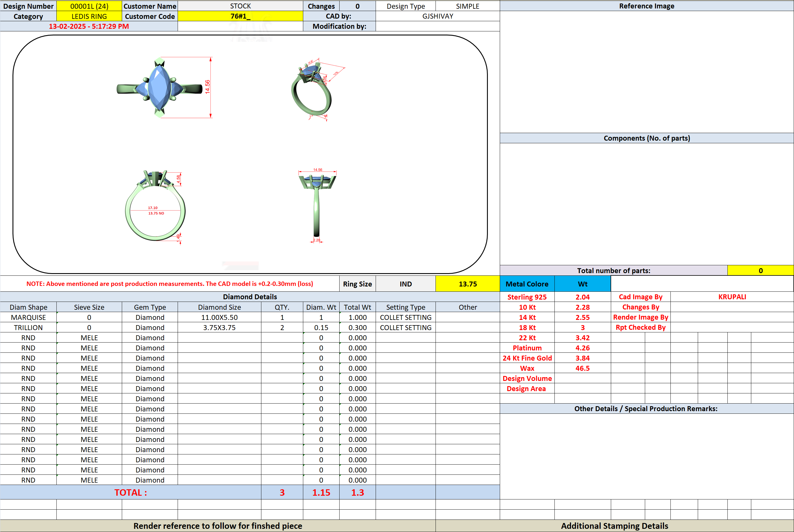Viewport: 794px width, 532px height.
Task: Select the total number of parts value 0
Action: 760,271
